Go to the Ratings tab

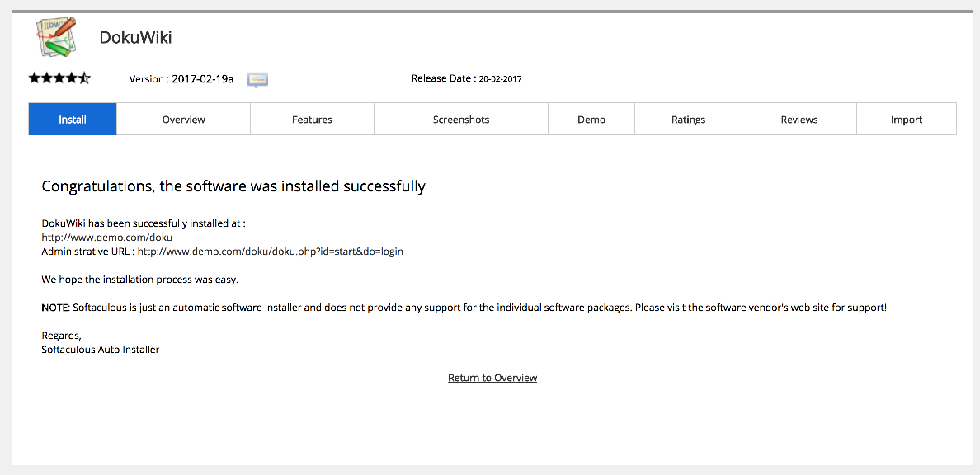pyautogui.click(x=688, y=120)
